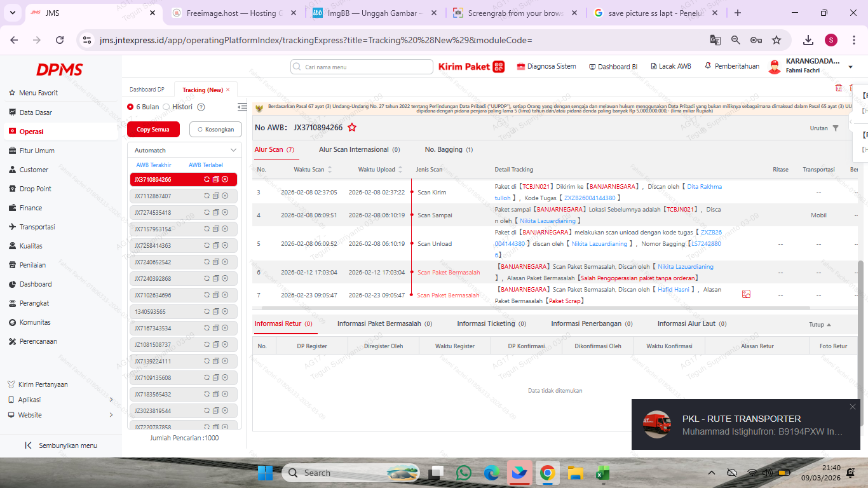
Task: Refresh AWB JX7240392868 entry
Action: (x=207, y=278)
